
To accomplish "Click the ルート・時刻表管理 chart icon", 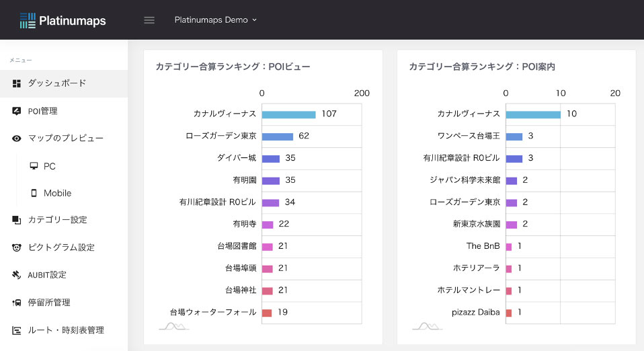I will (16, 330).
